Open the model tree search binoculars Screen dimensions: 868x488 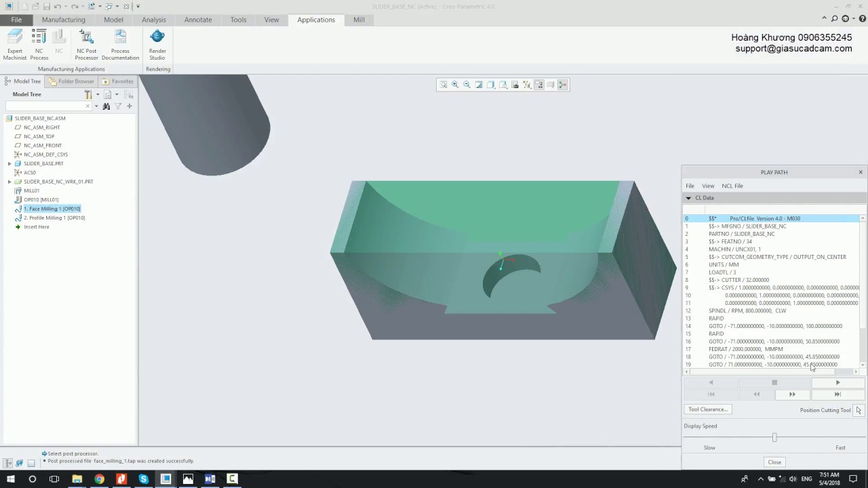pyautogui.click(x=106, y=106)
